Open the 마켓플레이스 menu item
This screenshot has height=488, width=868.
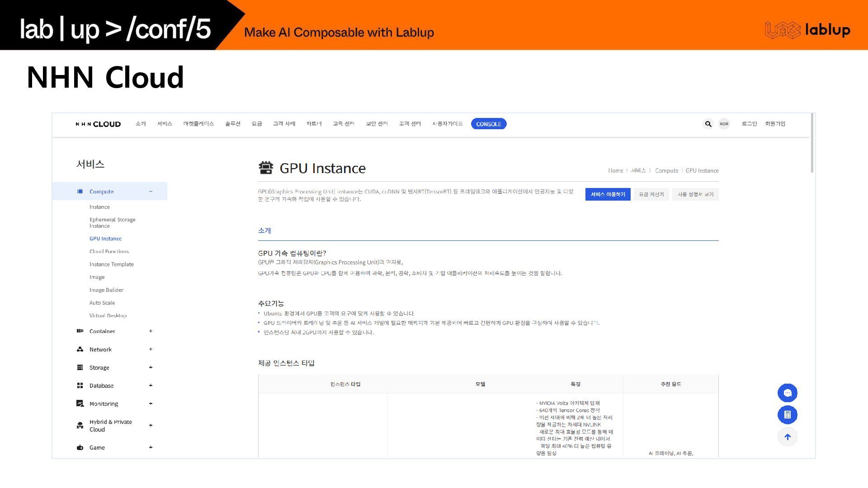tap(198, 124)
